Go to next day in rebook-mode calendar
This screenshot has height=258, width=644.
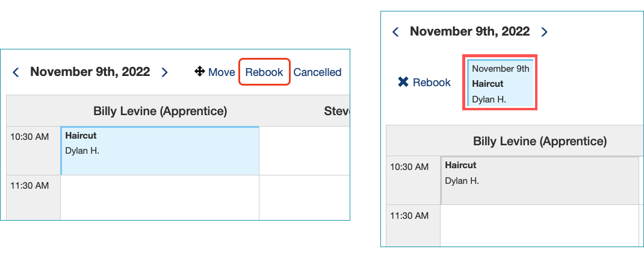(x=544, y=32)
